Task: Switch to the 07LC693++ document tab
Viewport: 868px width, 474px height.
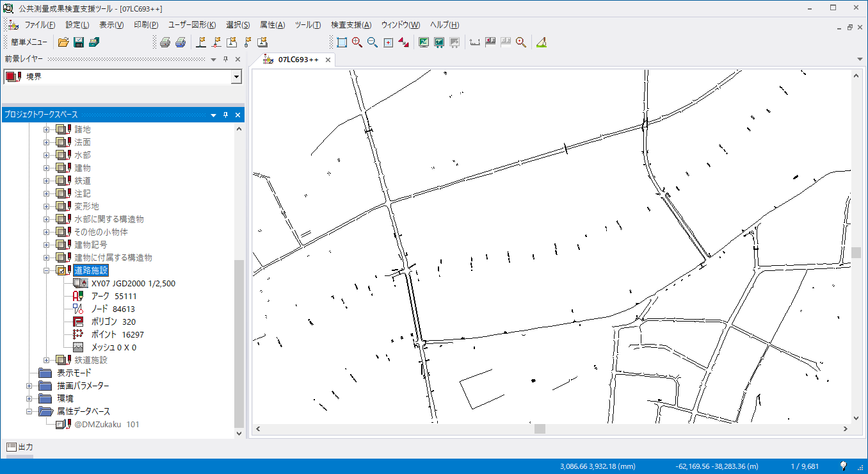Action: (x=298, y=60)
